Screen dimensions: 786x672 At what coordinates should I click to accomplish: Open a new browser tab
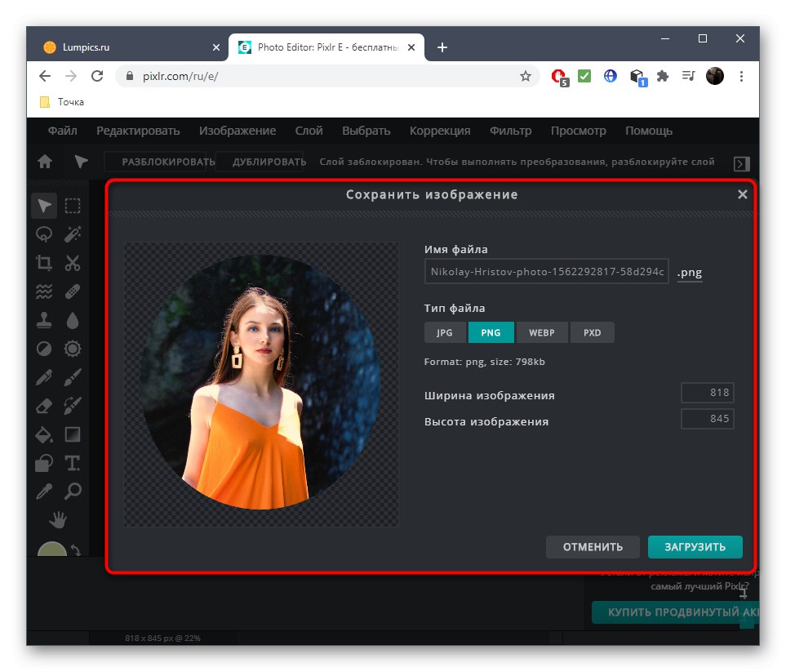(442, 47)
